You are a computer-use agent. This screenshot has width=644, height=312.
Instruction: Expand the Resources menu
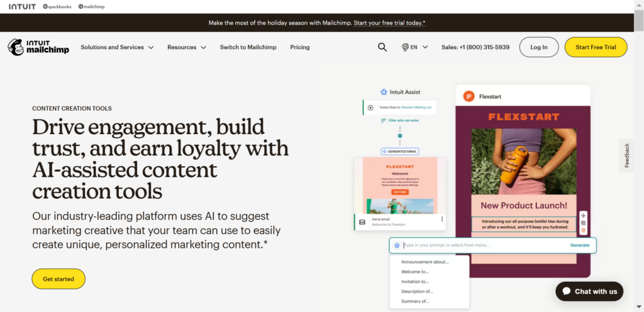click(186, 47)
